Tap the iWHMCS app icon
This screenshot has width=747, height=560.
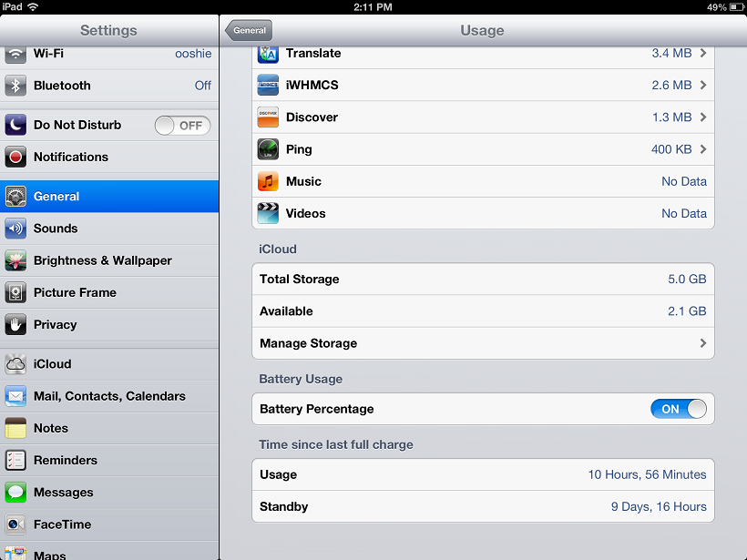point(268,85)
